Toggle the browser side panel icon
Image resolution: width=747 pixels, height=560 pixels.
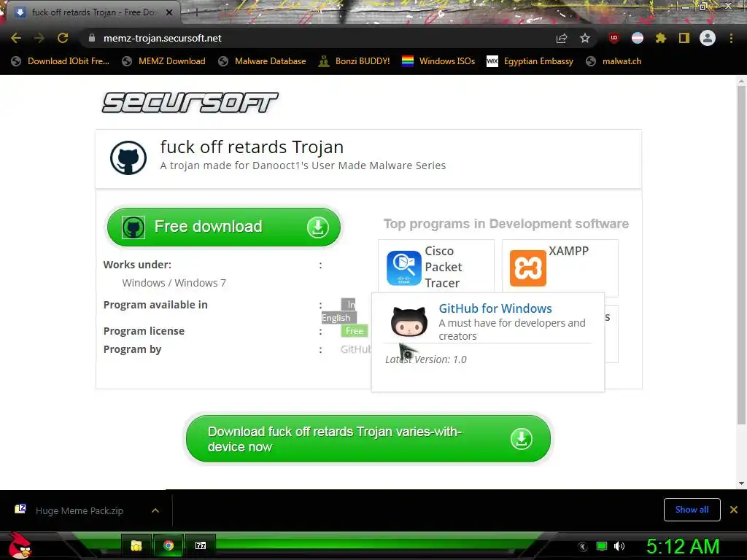pos(684,38)
